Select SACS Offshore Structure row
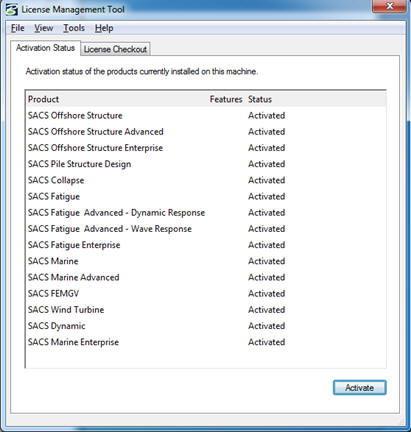The image size is (411, 432). (x=206, y=116)
